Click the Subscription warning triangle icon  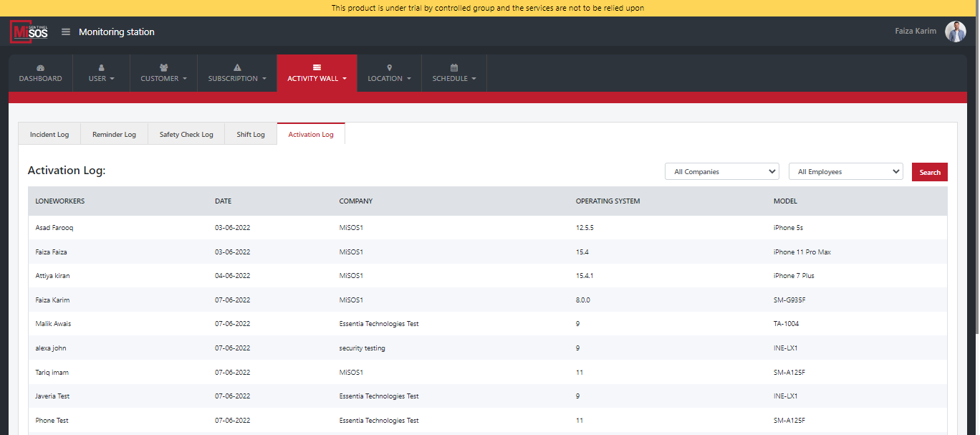click(x=237, y=67)
